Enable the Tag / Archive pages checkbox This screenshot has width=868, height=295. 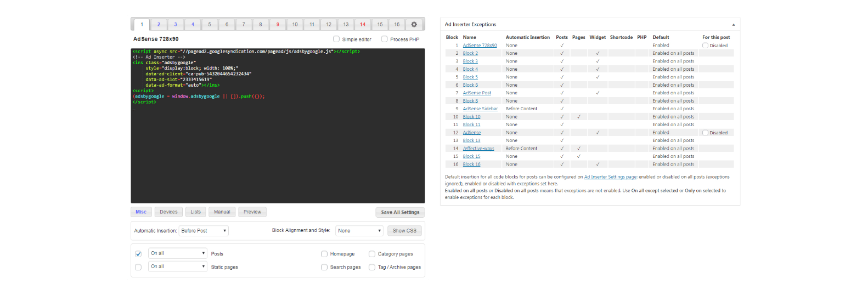(x=372, y=267)
